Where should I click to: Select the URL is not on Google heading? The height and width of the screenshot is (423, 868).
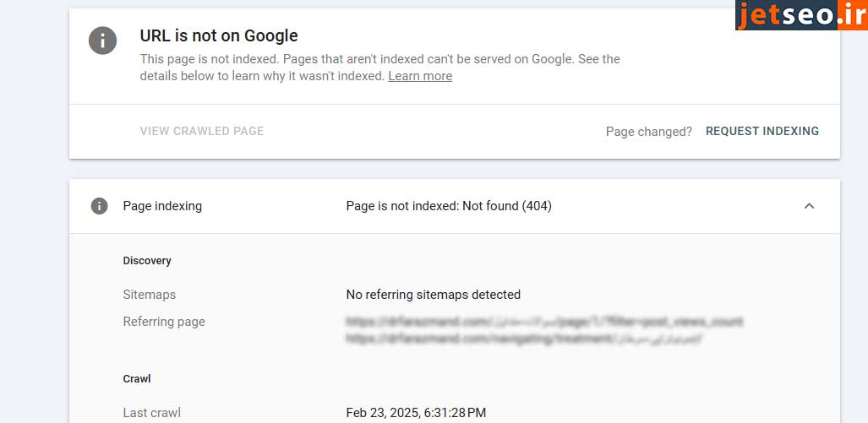[219, 35]
